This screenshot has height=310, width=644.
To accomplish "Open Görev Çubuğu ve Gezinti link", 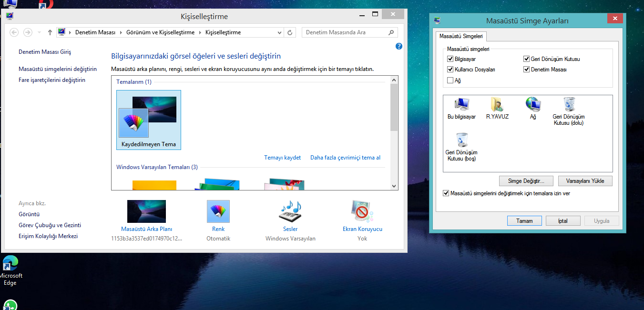I will [x=50, y=225].
